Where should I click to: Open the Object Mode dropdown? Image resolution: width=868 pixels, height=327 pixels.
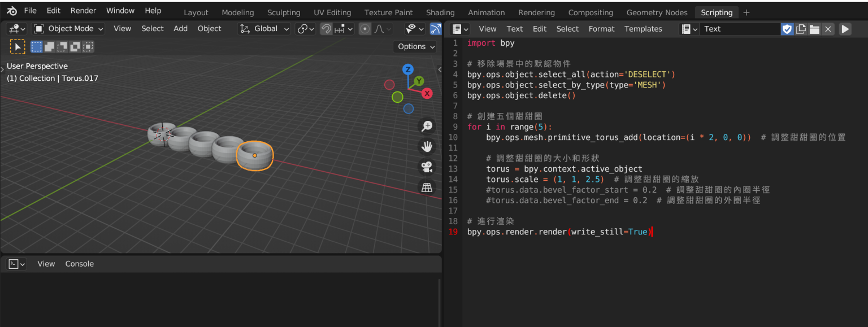click(68, 28)
